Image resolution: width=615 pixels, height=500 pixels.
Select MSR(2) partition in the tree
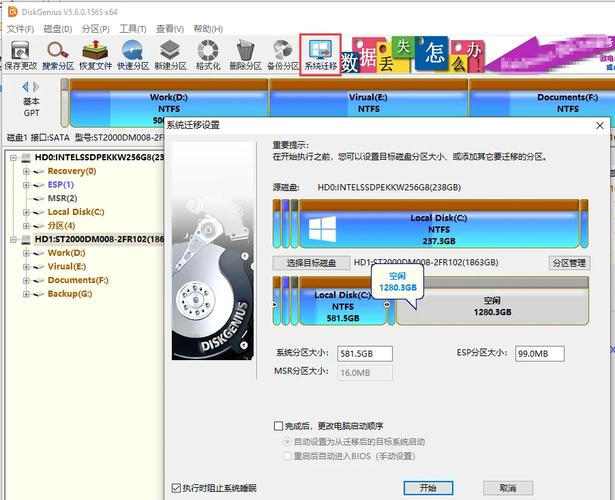tap(62, 198)
